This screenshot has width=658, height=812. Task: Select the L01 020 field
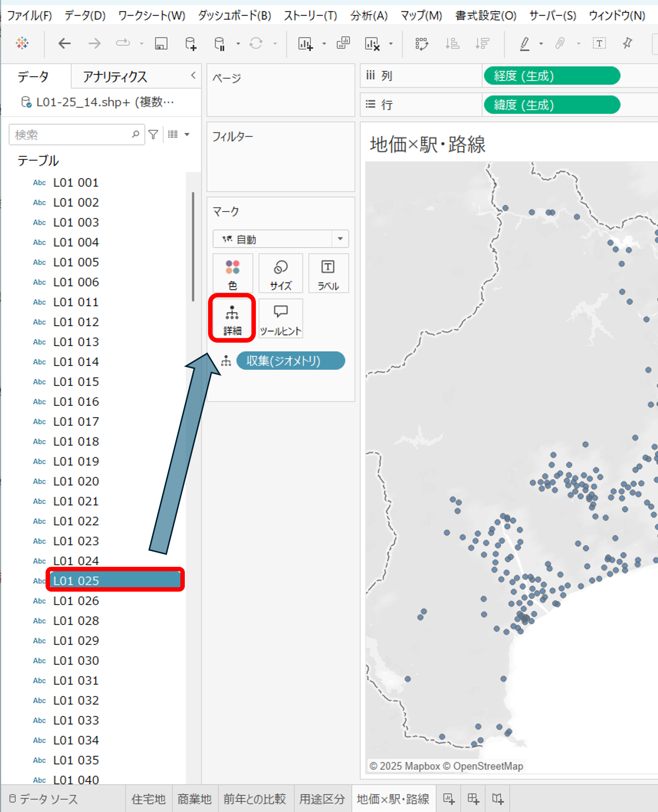[76, 481]
